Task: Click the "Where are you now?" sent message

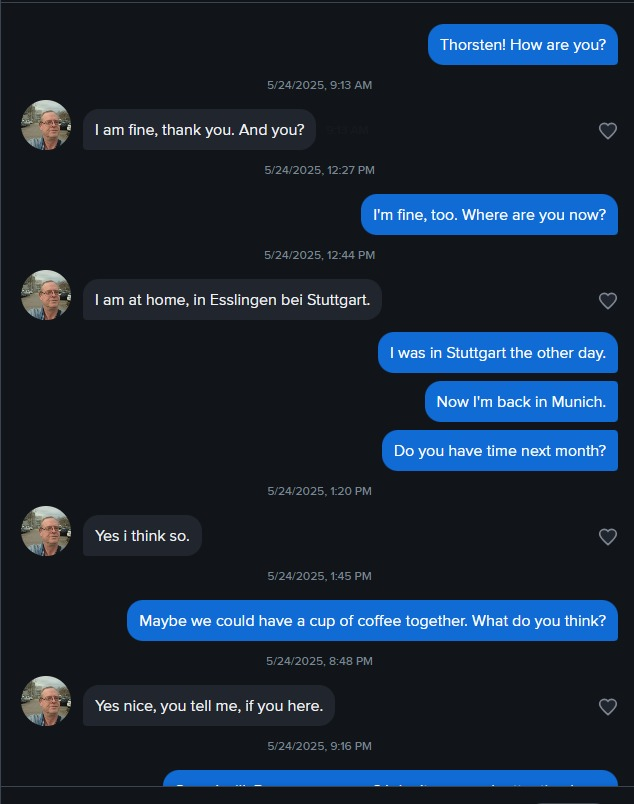Action: (x=489, y=215)
